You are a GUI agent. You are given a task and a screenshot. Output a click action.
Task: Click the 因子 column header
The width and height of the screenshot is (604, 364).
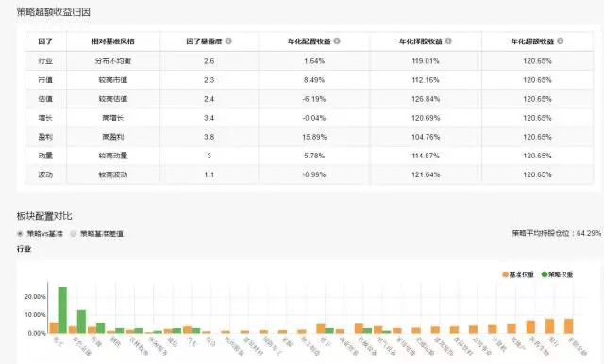point(45,41)
